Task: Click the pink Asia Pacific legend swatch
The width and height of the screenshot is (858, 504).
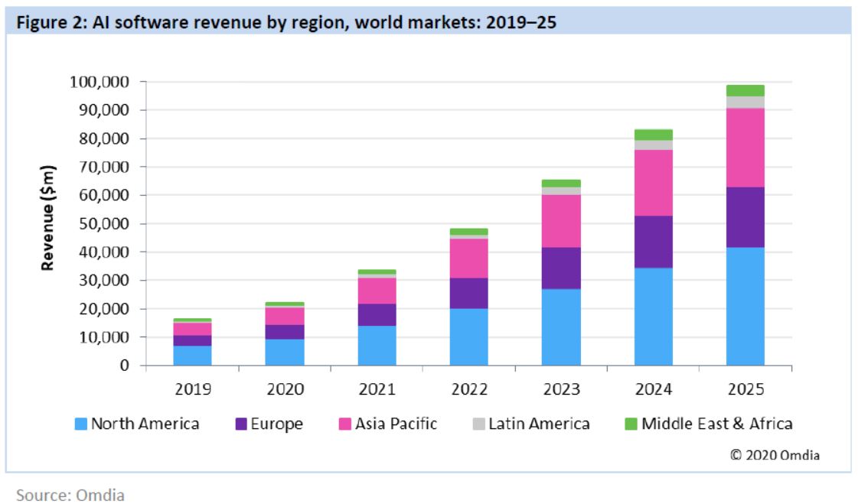Action: [x=344, y=424]
